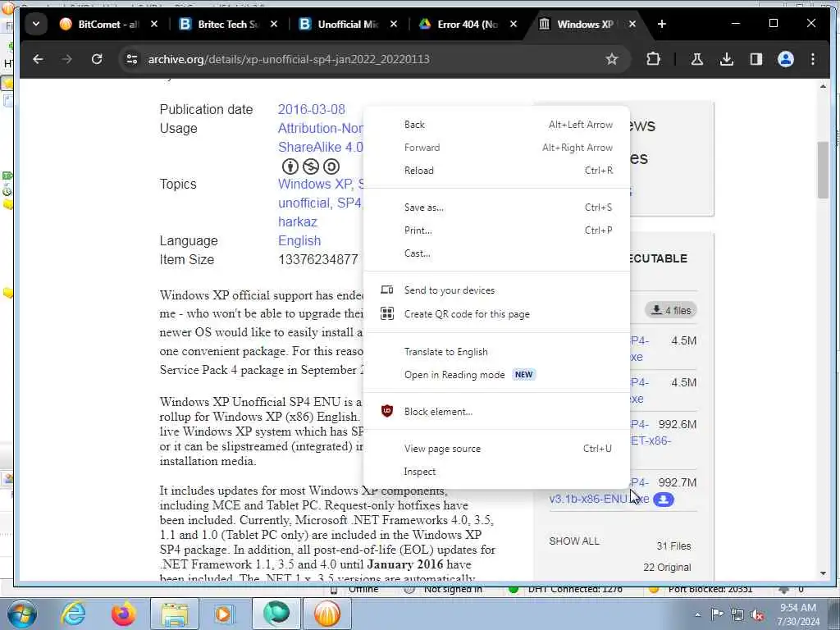The height and width of the screenshot is (630, 840).
Task: Open Firefox from the taskbar
Action: tap(123, 614)
